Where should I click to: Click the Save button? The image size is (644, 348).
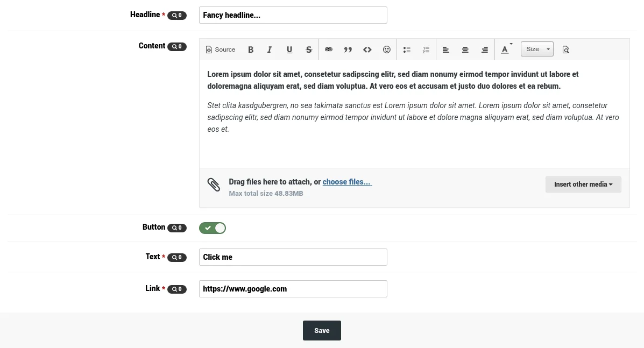pos(322,331)
